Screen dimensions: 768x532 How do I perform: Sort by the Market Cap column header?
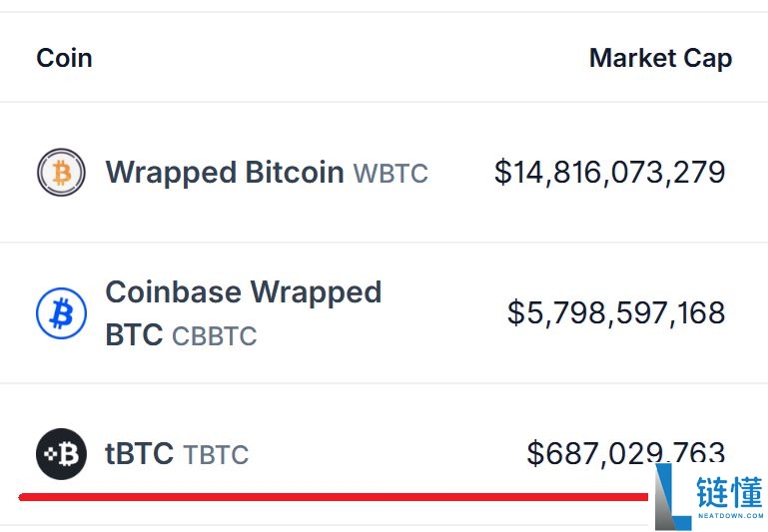[x=660, y=58]
